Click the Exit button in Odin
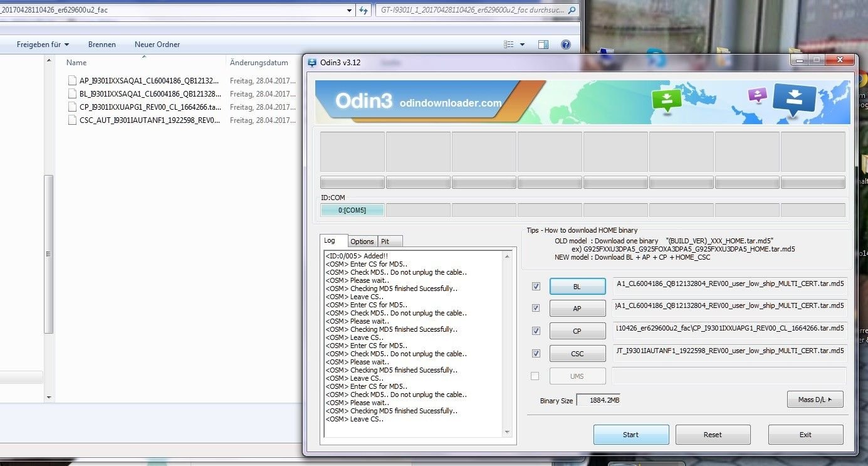Screen dimensions: 868x466 pos(805,435)
